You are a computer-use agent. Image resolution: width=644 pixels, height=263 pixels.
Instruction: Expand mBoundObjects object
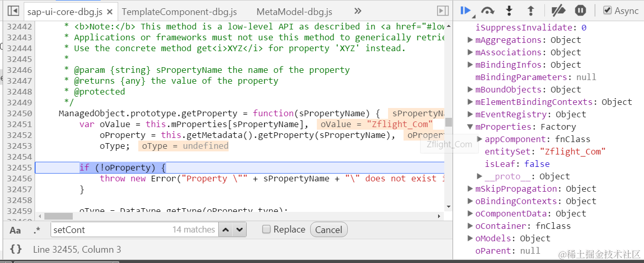[470, 89]
